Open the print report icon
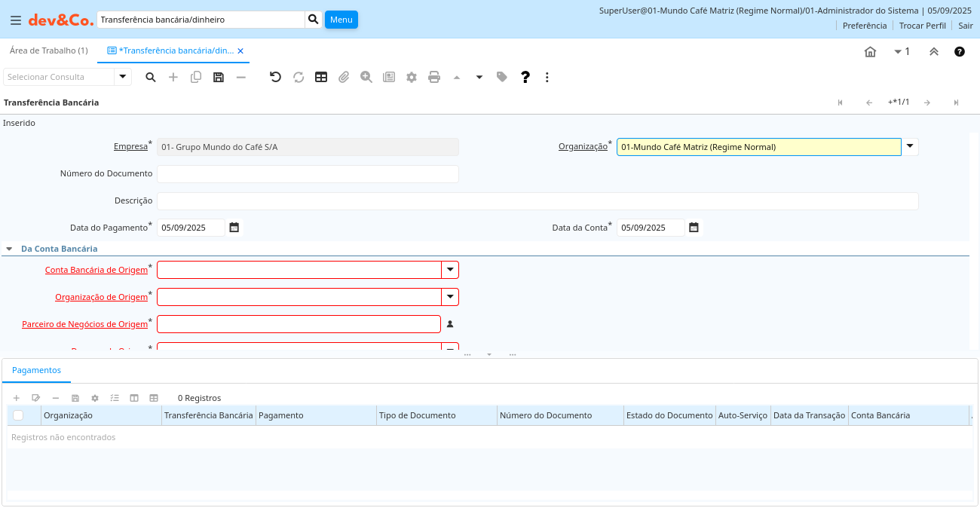Image resolution: width=980 pixels, height=508 pixels. tap(434, 77)
